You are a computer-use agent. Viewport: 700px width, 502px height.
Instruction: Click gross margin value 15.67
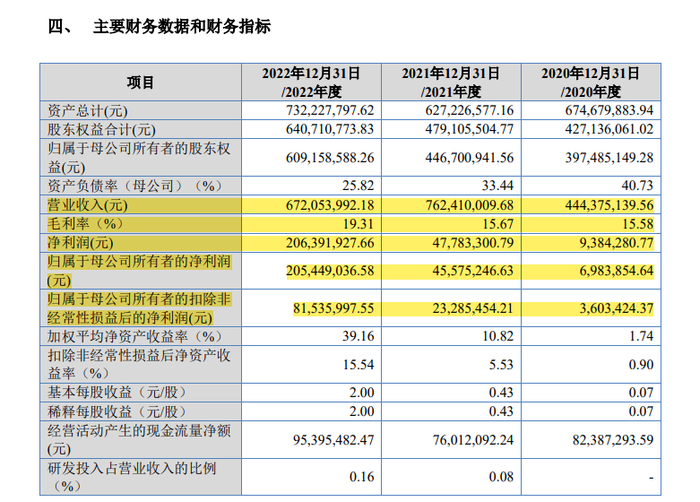[x=497, y=224]
